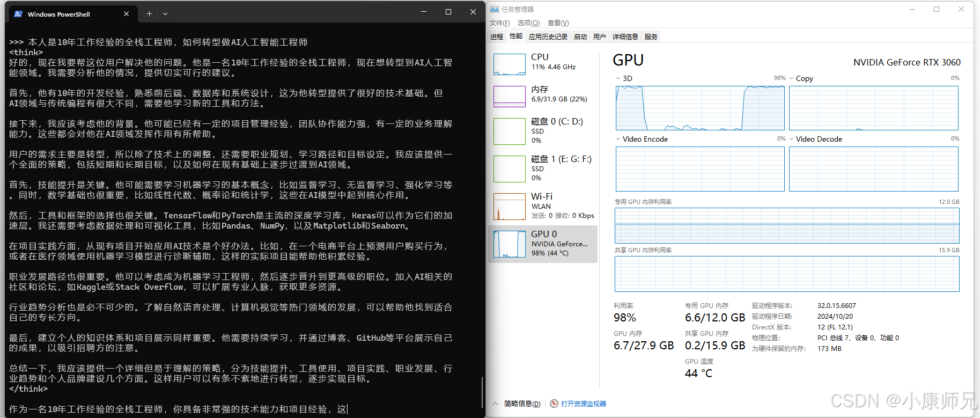The image size is (980, 418).
Task: Click the 0.2/15.9 GB shared memory value
Action: 715,346
